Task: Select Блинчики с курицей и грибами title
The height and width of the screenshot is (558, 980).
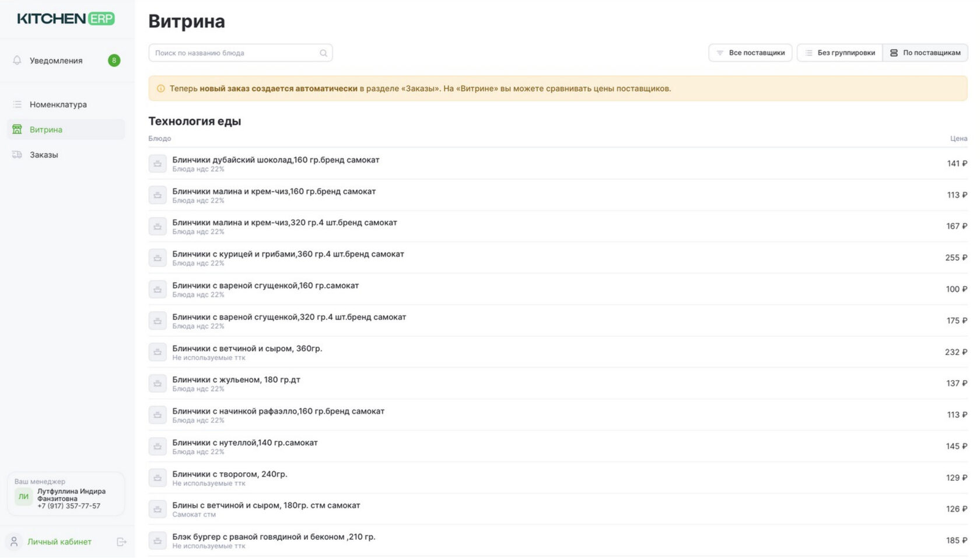Action: [x=288, y=254]
